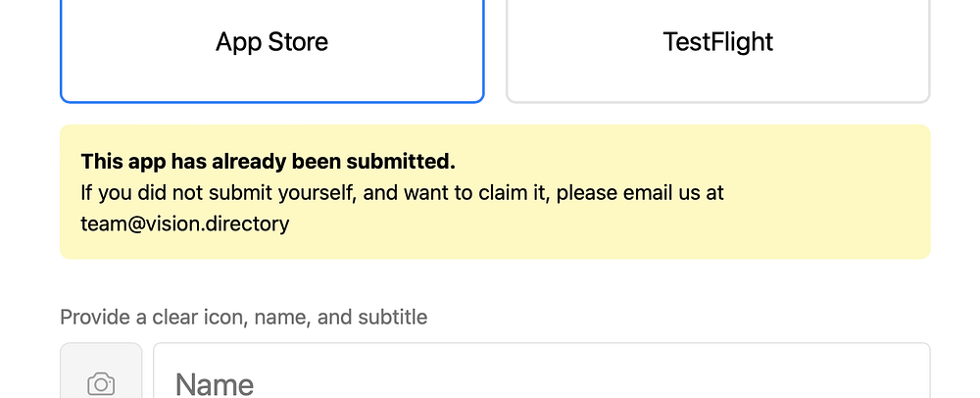This screenshot has width=980, height=398.
Task: Click the team@vision.directory email address
Action: [185, 224]
